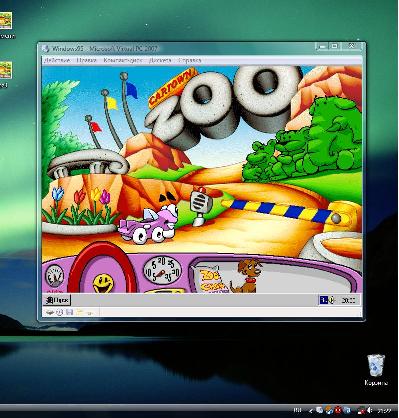The image size is (399, 418).
Task: Click the Virtual PC CD drive status icon
Action: point(59,313)
